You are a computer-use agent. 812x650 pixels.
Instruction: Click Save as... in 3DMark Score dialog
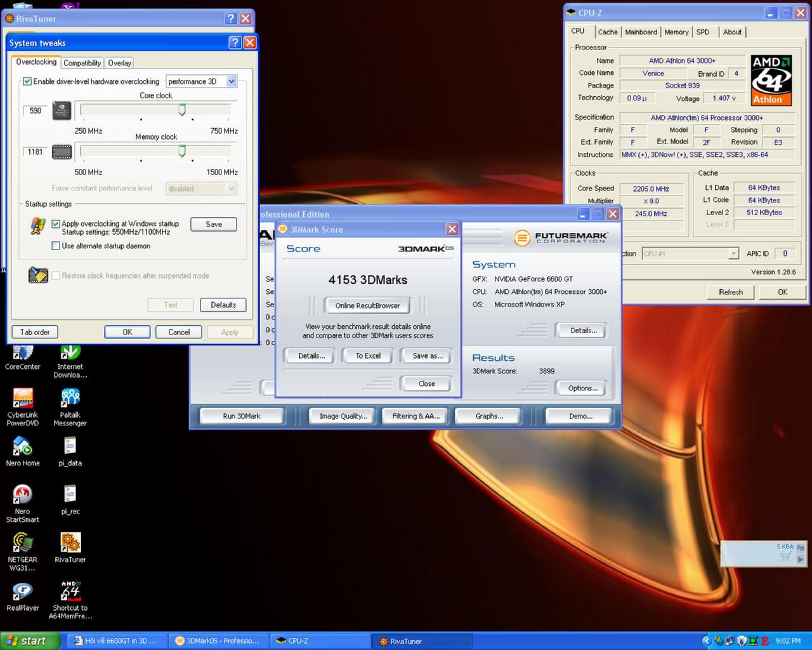coord(428,355)
